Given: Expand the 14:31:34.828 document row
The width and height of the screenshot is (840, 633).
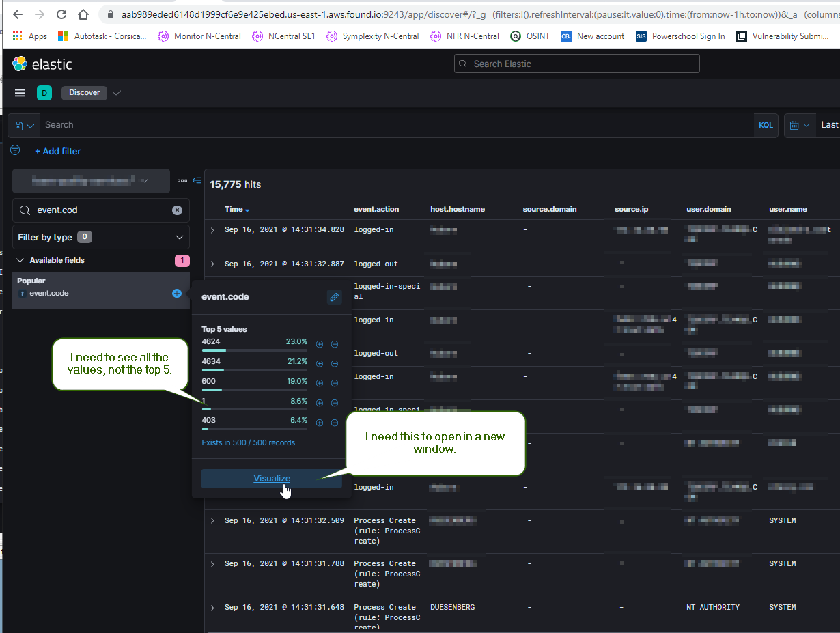Looking at the screenshot, I should tap(212, 230).
